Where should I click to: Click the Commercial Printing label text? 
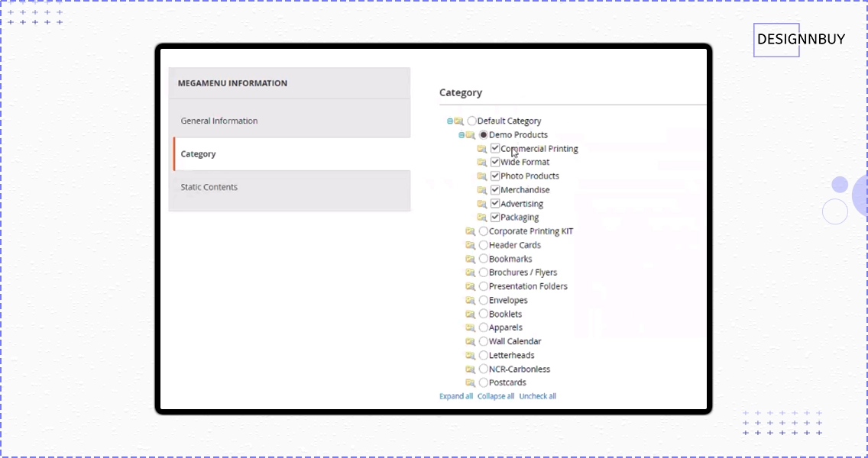(539, 149)
